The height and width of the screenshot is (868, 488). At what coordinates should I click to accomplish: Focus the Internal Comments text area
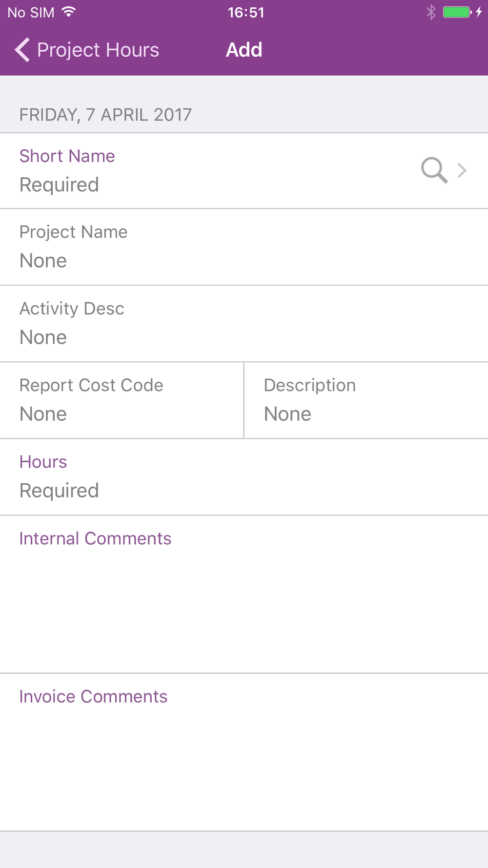(x=244, y=595)
